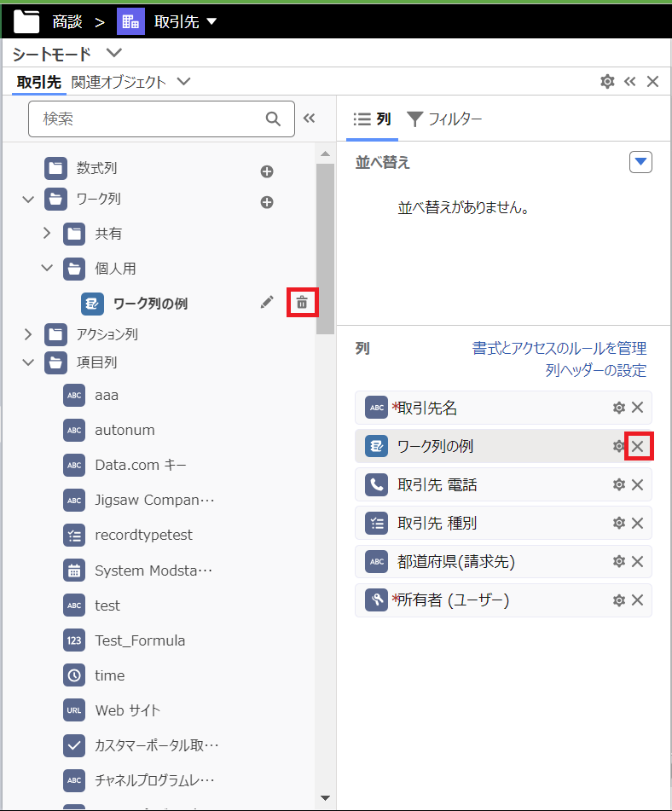Open settings gear for 取引先 種別 column
Screen dimensions: 672x811
coord(619,523)
